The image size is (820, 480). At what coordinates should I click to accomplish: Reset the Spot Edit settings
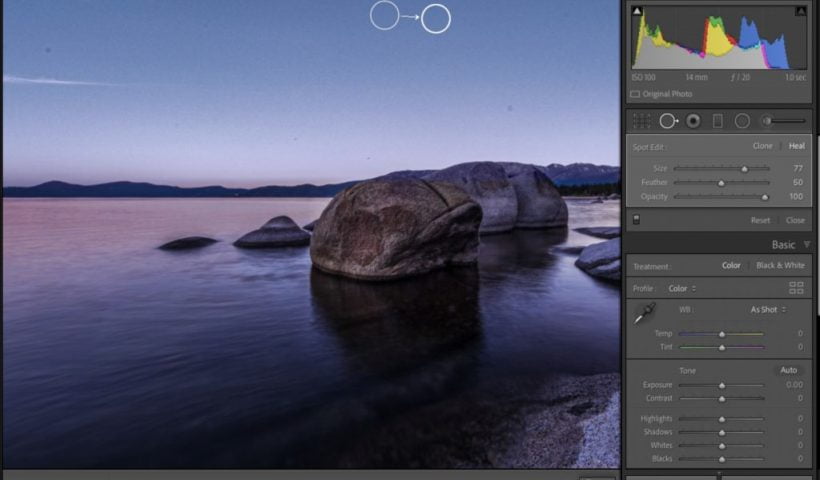click(760, 220)
